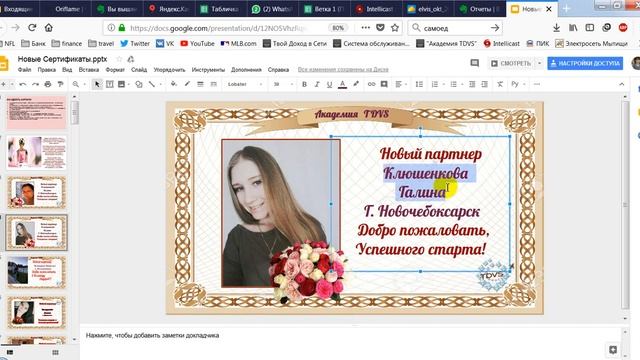Redo the action in Slides toolbar
The width and height of the screenshot is (640, 360).
(36, 84)
